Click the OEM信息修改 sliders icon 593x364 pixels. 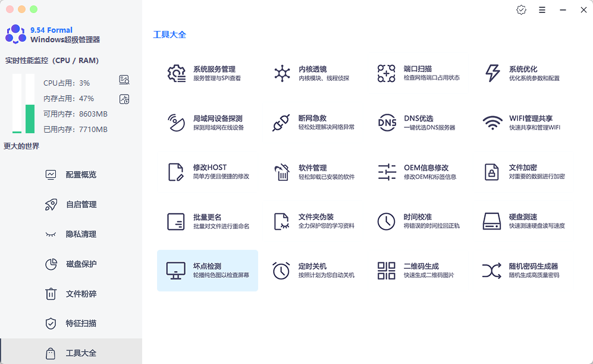[x=387, y=172]
